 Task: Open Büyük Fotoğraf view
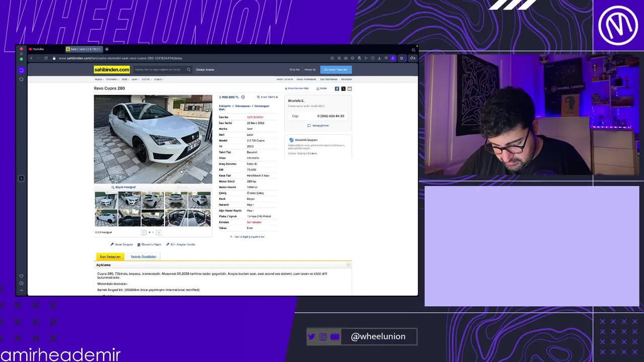pos(123,187)
